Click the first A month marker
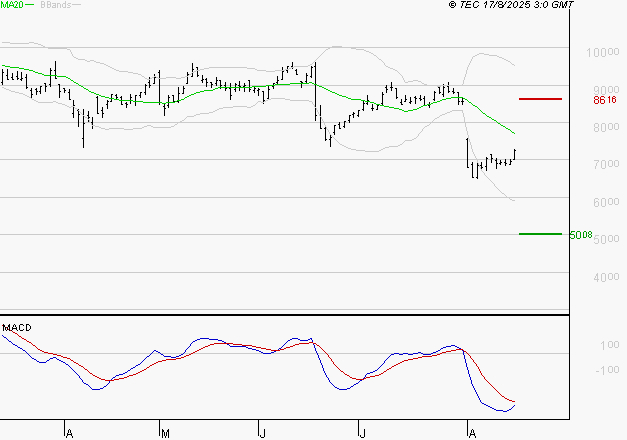The width and height of the screenshot is (627, 440). point(69,433)
